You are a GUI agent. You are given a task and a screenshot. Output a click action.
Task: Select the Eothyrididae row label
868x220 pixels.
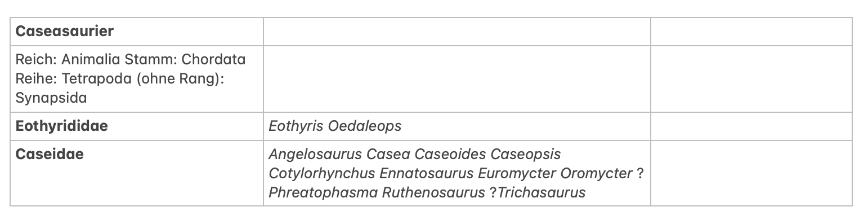pos(61,126)
